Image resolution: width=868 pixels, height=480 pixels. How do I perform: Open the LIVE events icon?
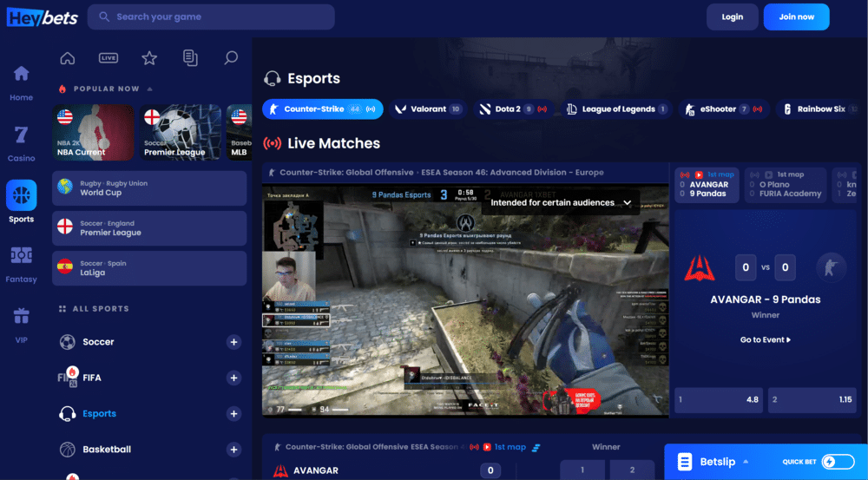(108, 58)
